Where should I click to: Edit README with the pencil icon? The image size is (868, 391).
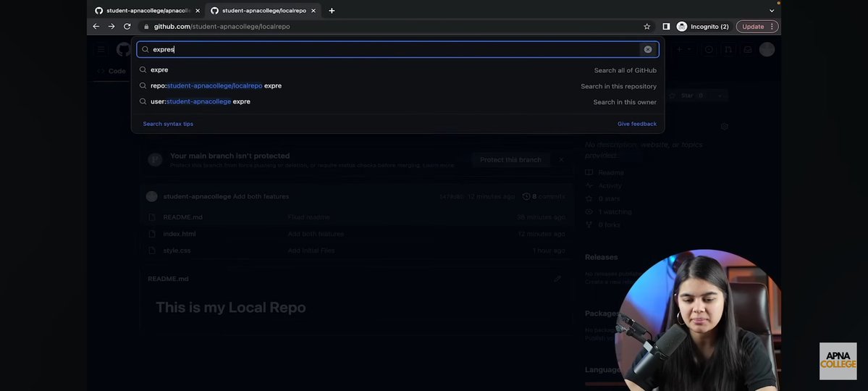tap(557, 279)
